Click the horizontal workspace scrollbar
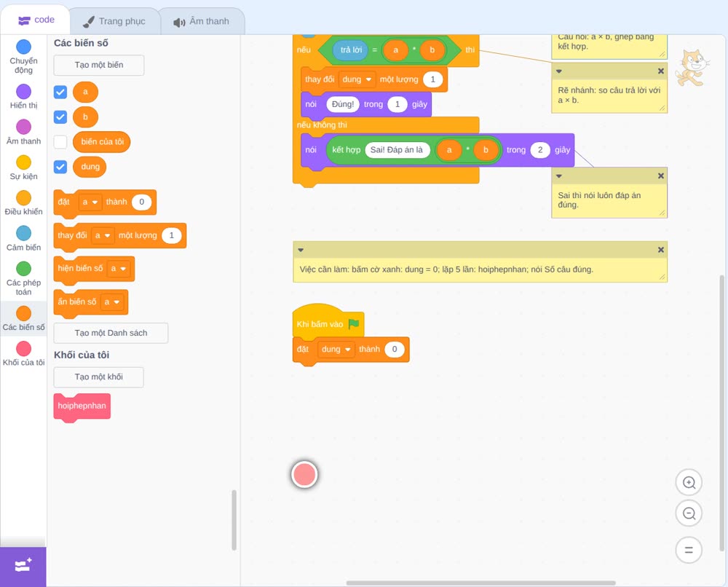This screenshot has height=587, width=728. (x=480, y=583)
